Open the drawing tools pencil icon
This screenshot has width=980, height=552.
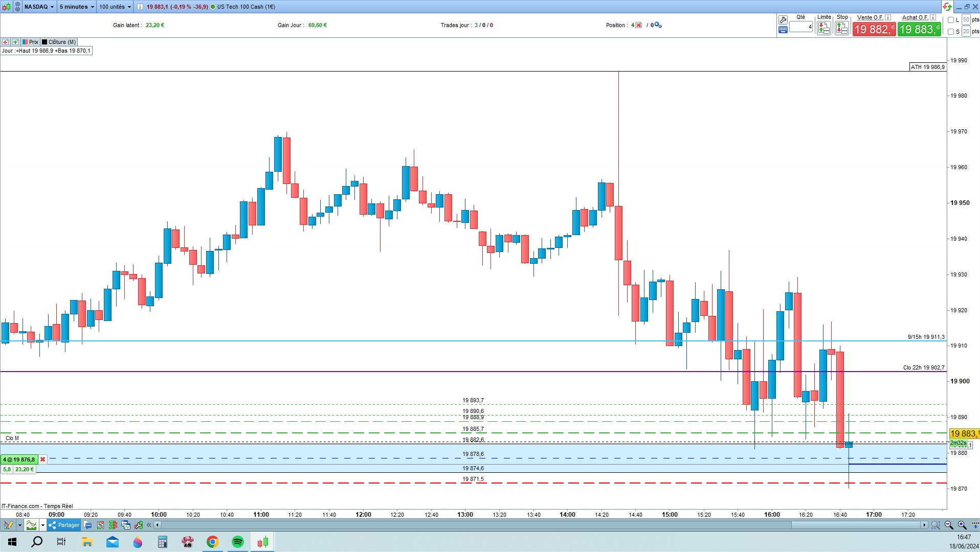pos(8,525)
